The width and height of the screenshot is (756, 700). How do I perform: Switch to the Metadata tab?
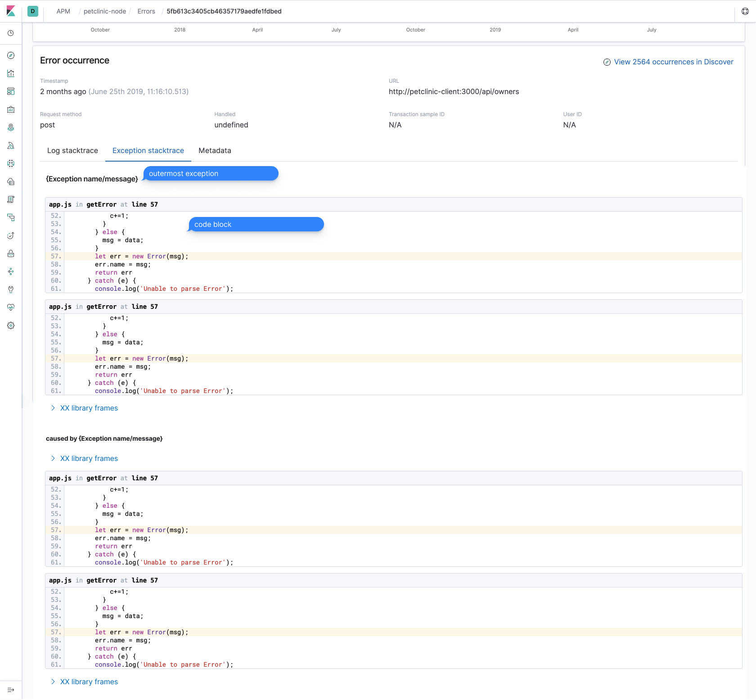point(215,150)
